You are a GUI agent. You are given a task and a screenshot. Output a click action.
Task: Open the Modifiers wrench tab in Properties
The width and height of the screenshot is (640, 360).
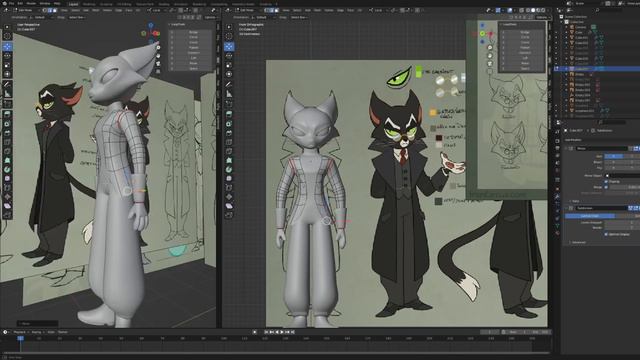pyautogui.click(x=557, y=196)
